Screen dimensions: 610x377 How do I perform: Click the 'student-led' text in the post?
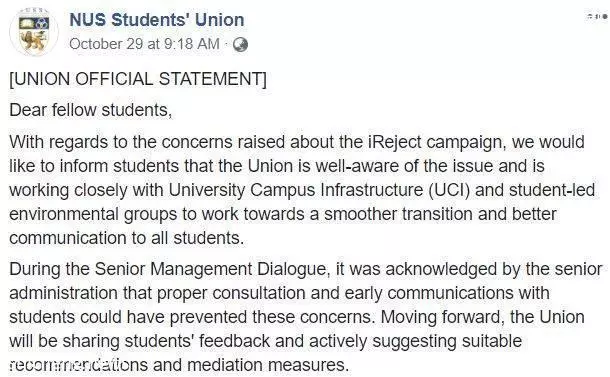(552, 190)
